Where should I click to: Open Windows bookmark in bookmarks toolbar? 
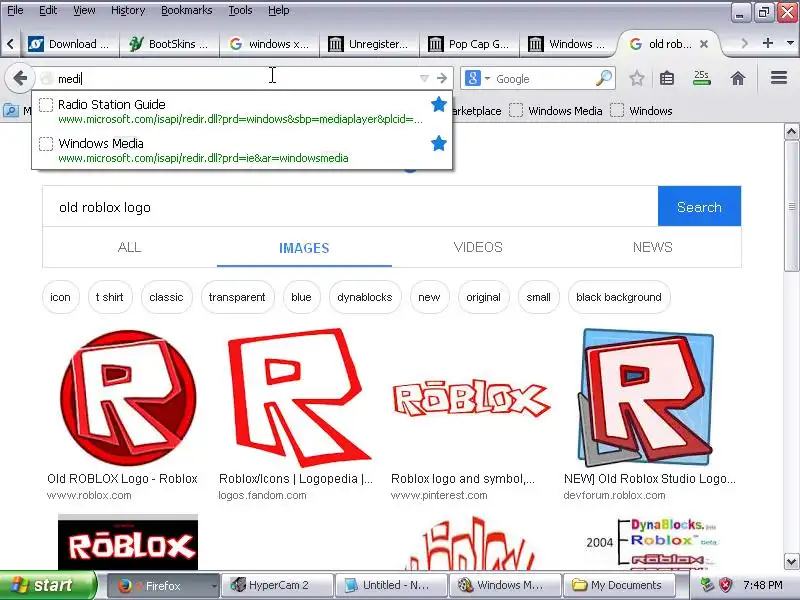(641, 111)
